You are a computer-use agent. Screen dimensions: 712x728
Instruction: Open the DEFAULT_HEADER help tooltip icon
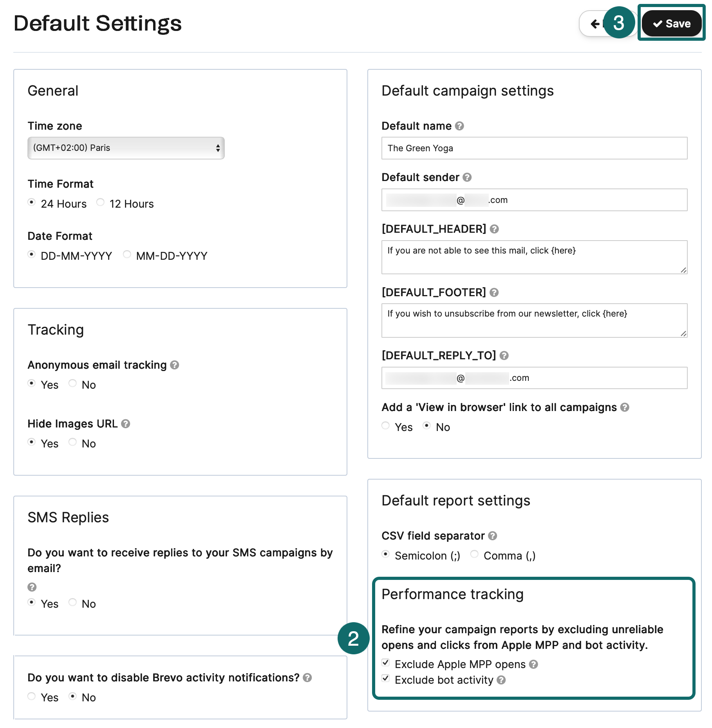click(x=494, y=229)
